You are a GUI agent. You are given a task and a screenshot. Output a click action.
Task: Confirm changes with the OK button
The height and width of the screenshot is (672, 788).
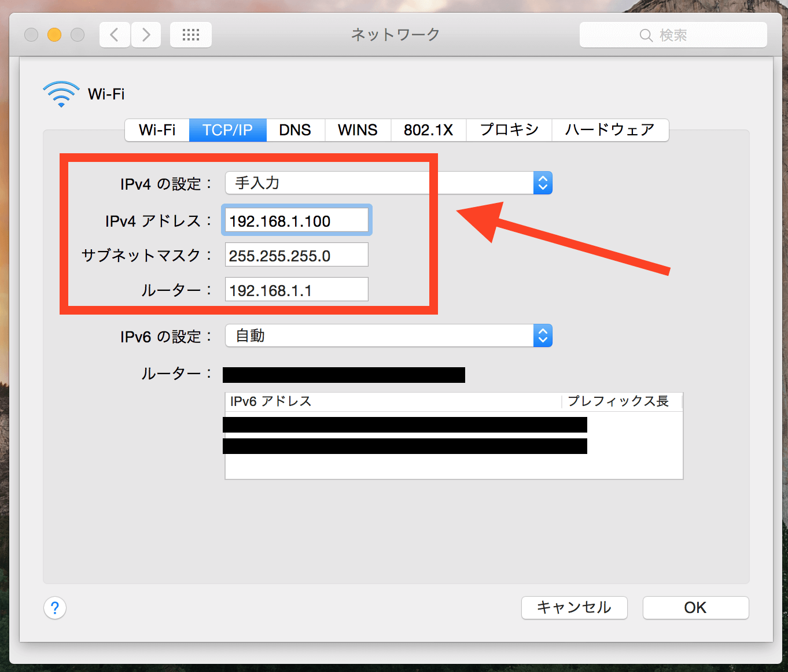(x=695, y=608)
